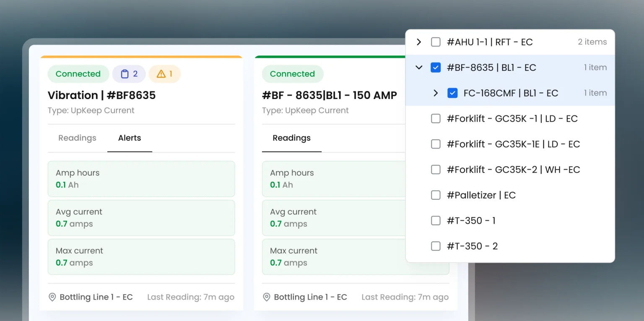
Task: Click '1 item' count beside FC-168CMF
Action: (595, 93)
